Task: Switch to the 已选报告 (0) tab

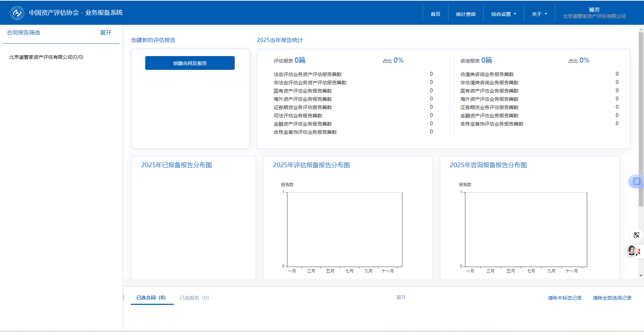Action: tap(194, 298)
